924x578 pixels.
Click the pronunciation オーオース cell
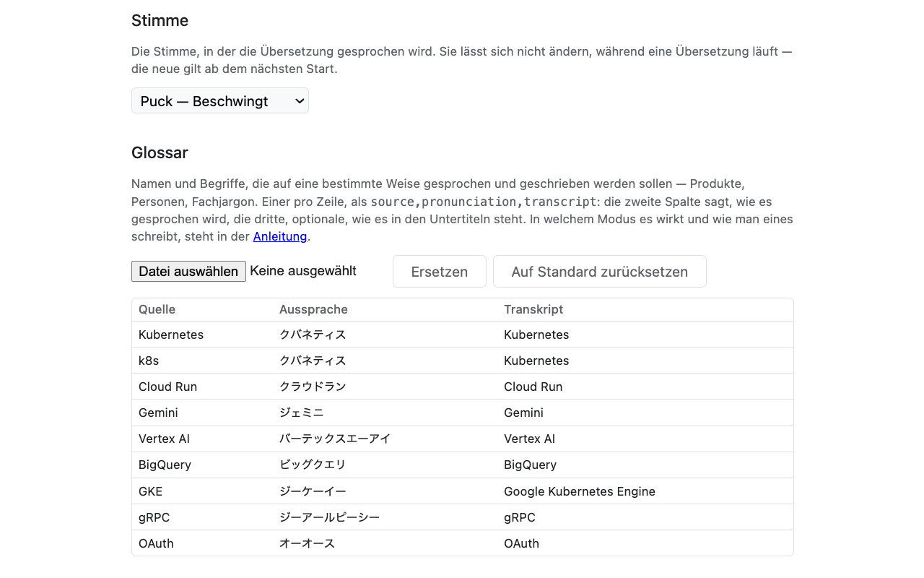click(x=385, y=543)
